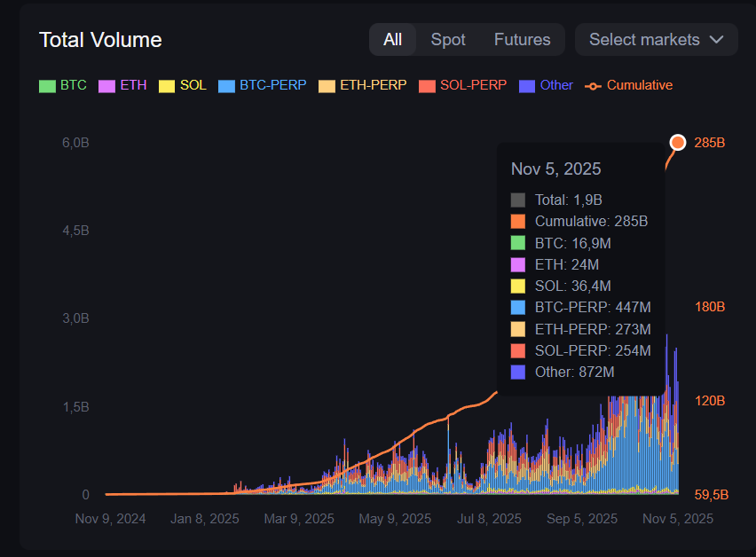Click the green BTC color swatch in legend
Screen dimensions: 756x557
coord(46,85)
